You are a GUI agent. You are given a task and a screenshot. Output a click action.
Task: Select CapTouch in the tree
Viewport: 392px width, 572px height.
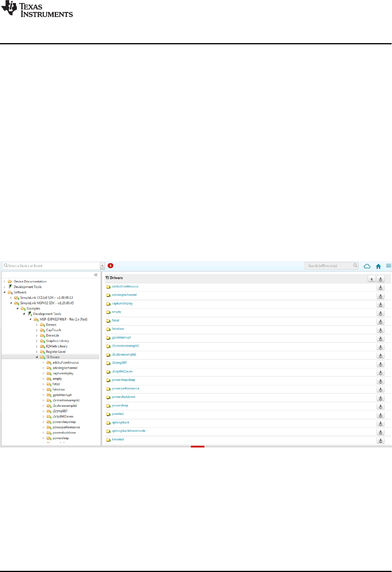coord(54,330)
